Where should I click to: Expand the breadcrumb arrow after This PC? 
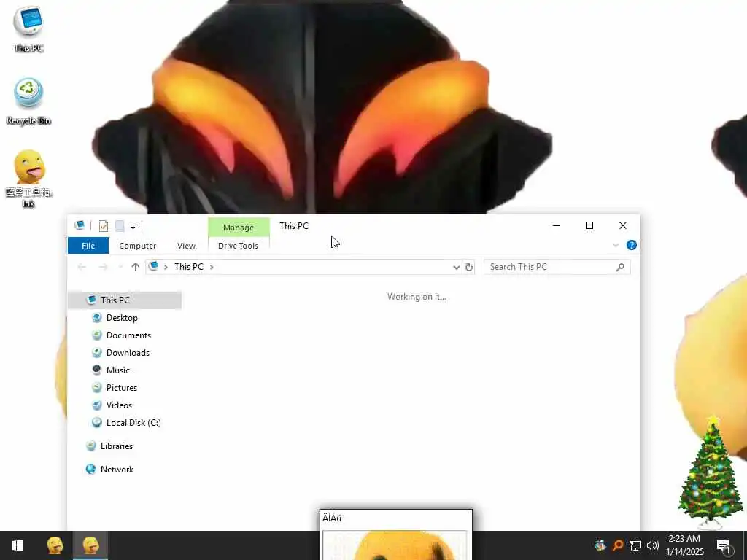tap(212, 267)
